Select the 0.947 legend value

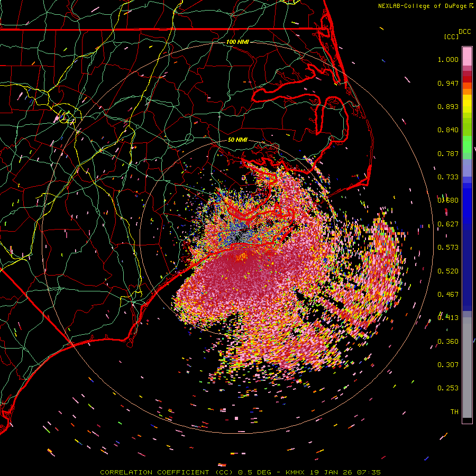click(x=448, y=83)
